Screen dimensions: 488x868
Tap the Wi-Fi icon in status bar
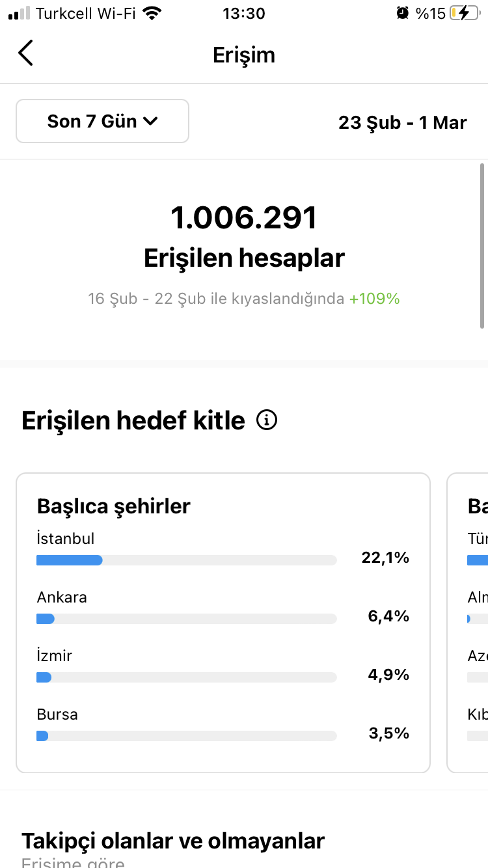[152, 13]
